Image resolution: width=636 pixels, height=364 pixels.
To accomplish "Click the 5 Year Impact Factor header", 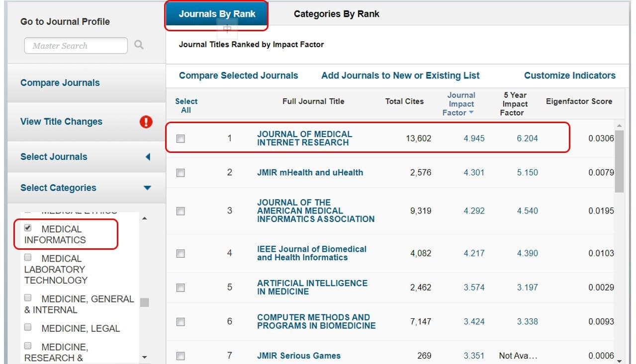I will point(515,104).
